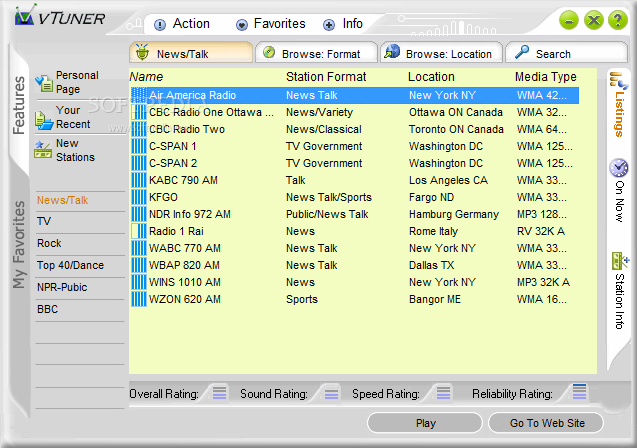Image resolution: width=637 pixels, height=448 pixels.
Task: Select Rock in the favorites list
Action: click(49, 243)
